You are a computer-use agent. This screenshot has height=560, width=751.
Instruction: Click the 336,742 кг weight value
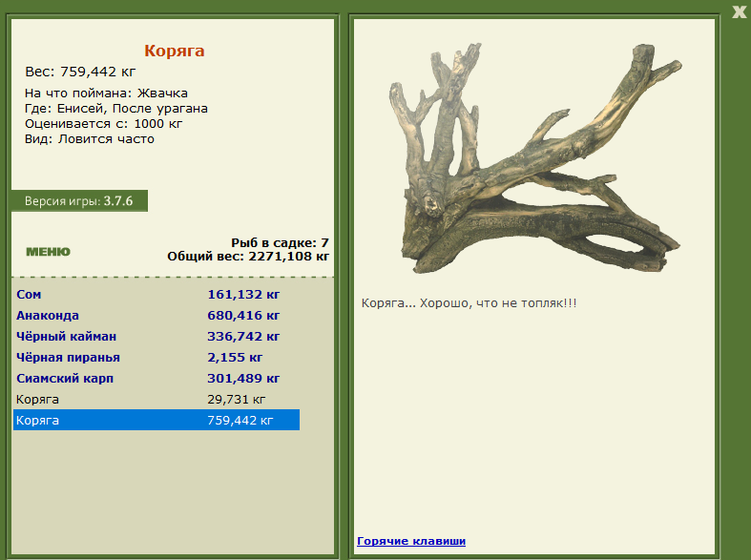243,337
